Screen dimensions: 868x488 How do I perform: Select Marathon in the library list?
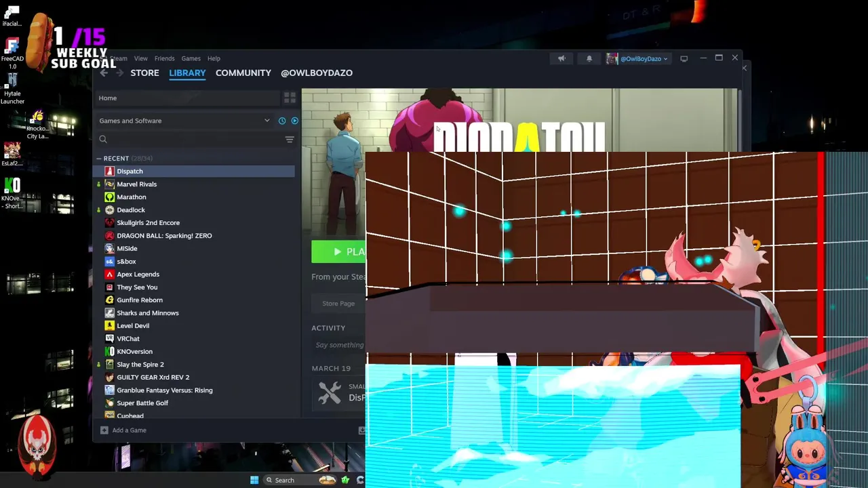[194, 197]
